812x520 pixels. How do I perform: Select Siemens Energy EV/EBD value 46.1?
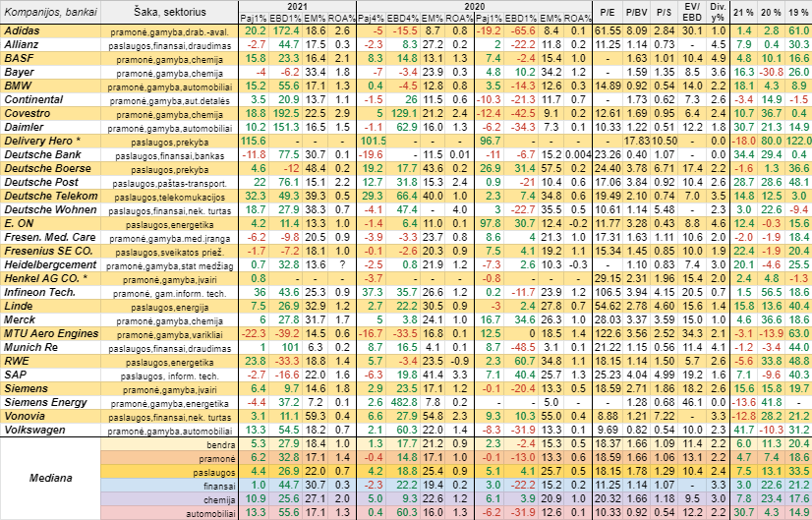pos(692,402)
